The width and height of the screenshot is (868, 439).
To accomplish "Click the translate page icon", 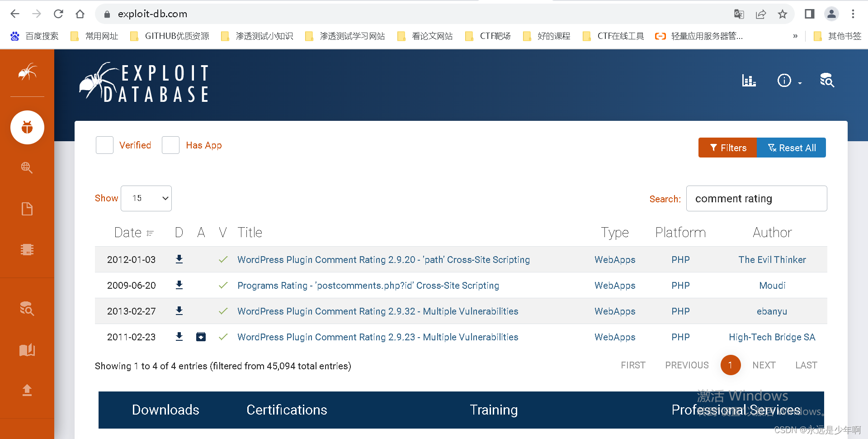I will (739, 14).
